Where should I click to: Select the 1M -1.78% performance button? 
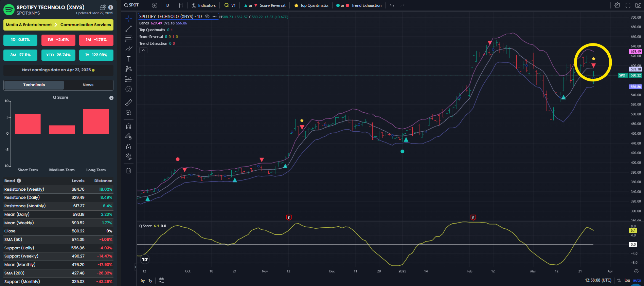(96, 40)
